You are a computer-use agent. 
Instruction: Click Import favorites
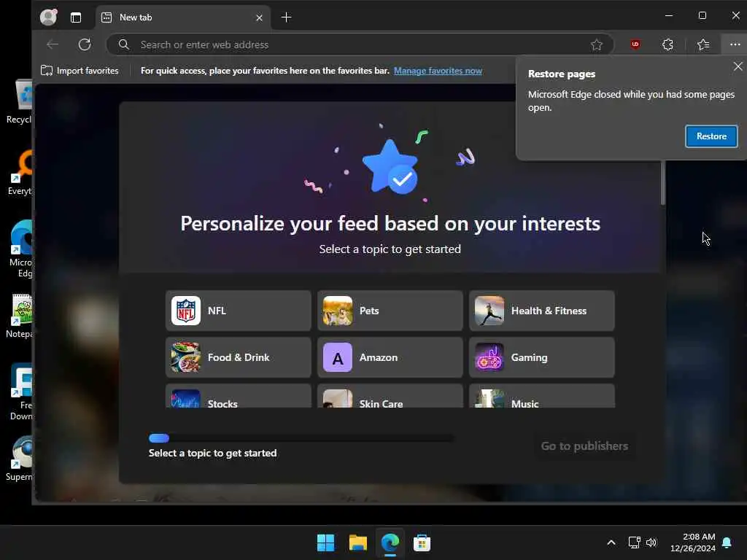(80, 71)
